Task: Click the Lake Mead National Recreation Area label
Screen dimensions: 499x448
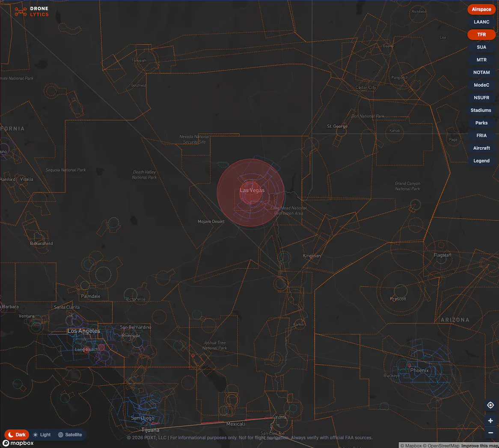Action: pyautogui.click(x=288, y=211)
